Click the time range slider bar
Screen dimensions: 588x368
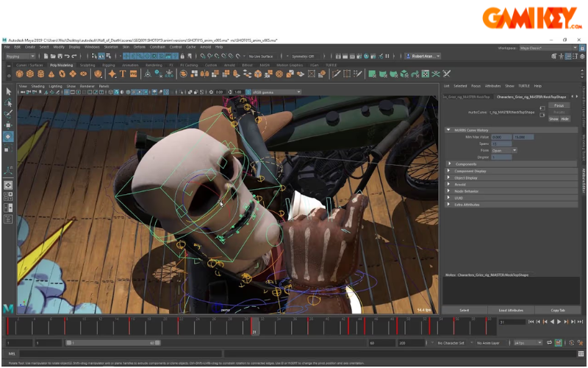[x=113, y=343]
